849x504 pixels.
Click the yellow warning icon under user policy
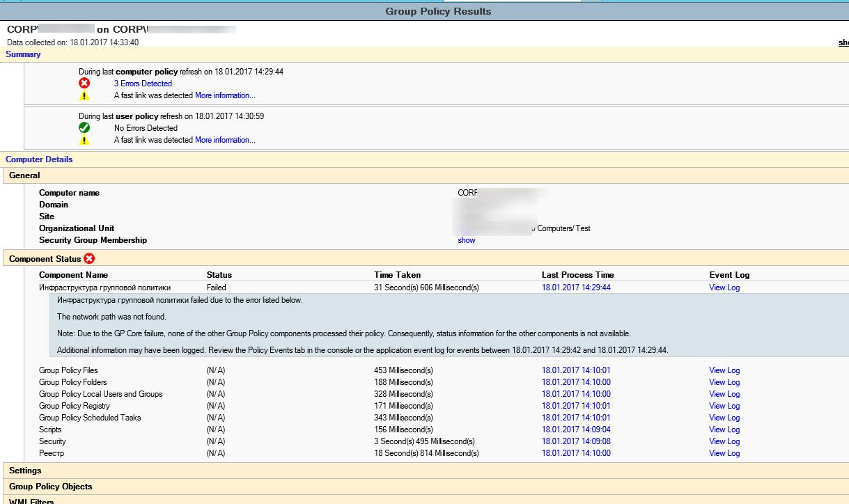(84, 140)
